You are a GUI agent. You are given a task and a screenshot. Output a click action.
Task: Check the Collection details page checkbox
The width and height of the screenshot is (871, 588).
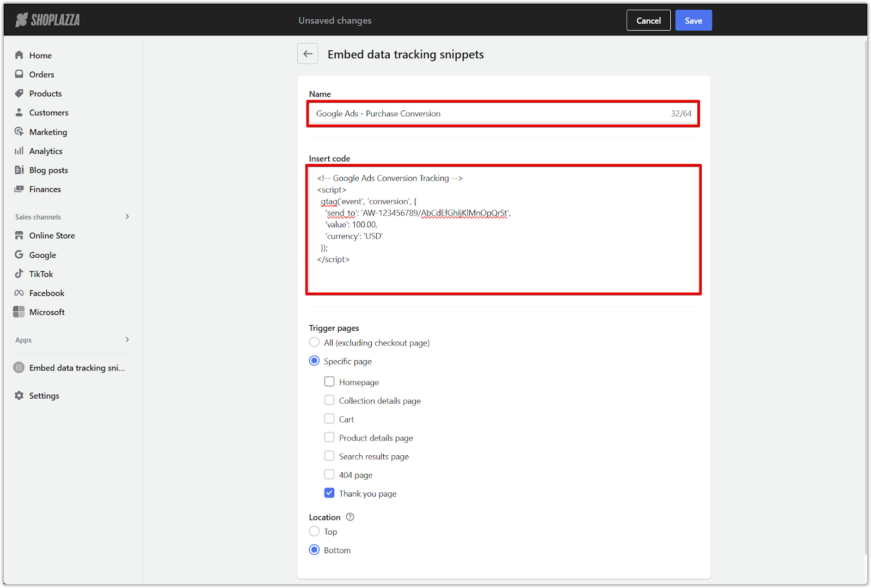pyautogui.click(x=329, y=400)
